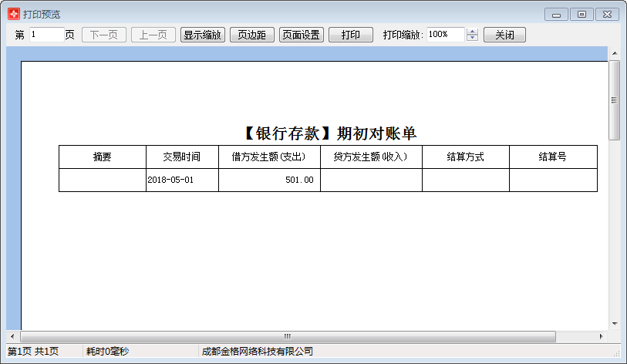Maximize the 打印预览 window
This screenshot has height=364, width=627.
click(x=581, y=14)
